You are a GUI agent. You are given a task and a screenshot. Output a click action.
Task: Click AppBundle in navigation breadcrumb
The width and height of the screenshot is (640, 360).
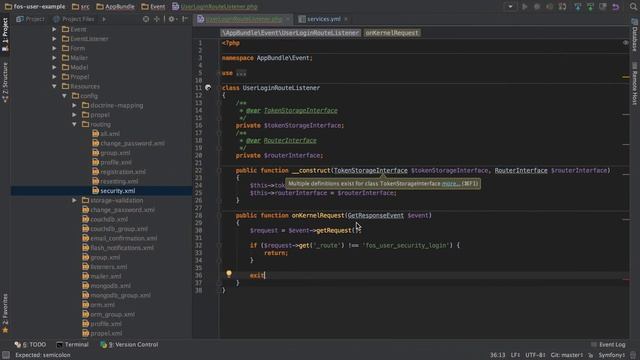tap(116, 7)
